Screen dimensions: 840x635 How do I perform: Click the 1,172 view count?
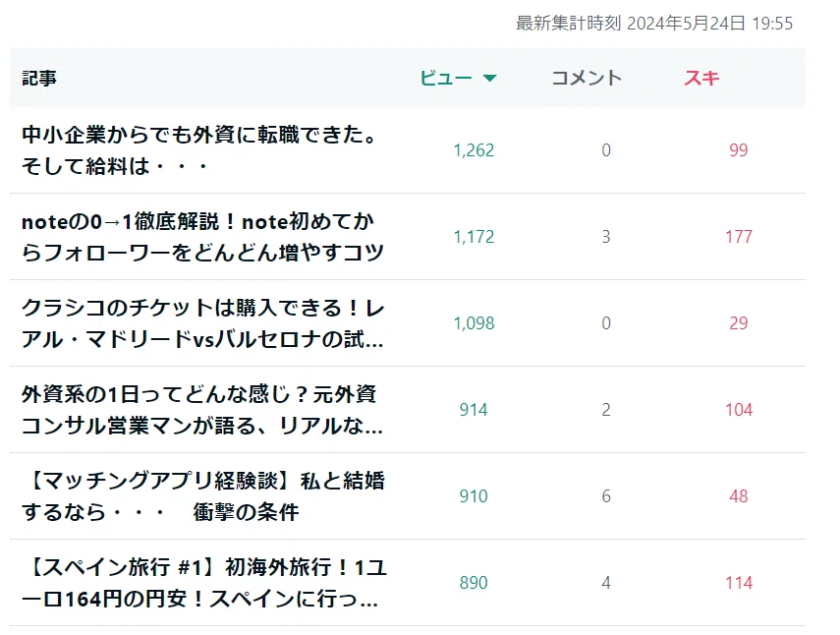pos(474,237)
